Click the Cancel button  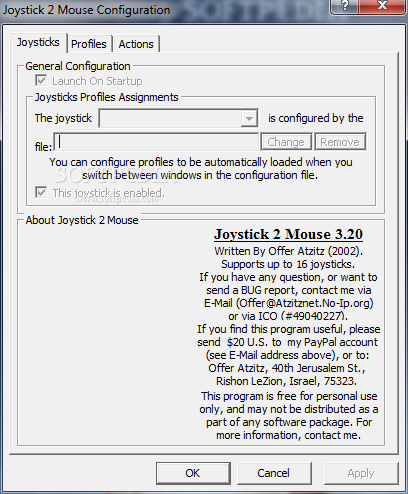click(x=274, y=473)
